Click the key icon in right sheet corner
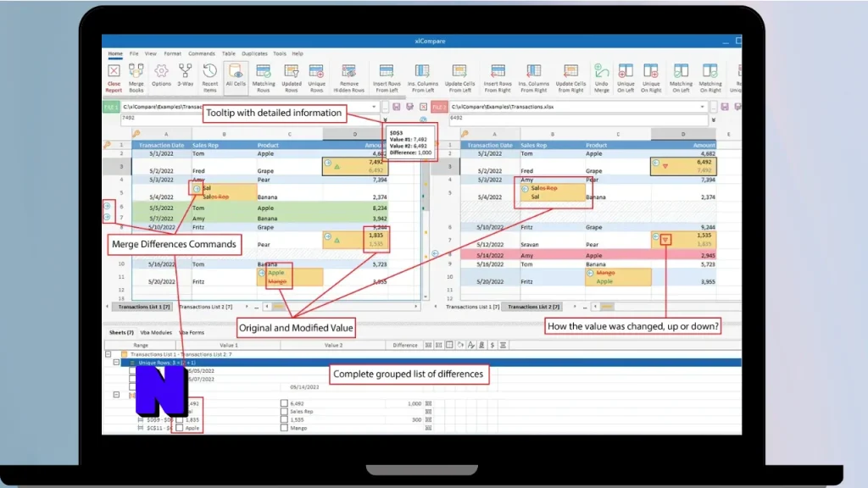This screenshot has width=868, height=488. point(465,134)
